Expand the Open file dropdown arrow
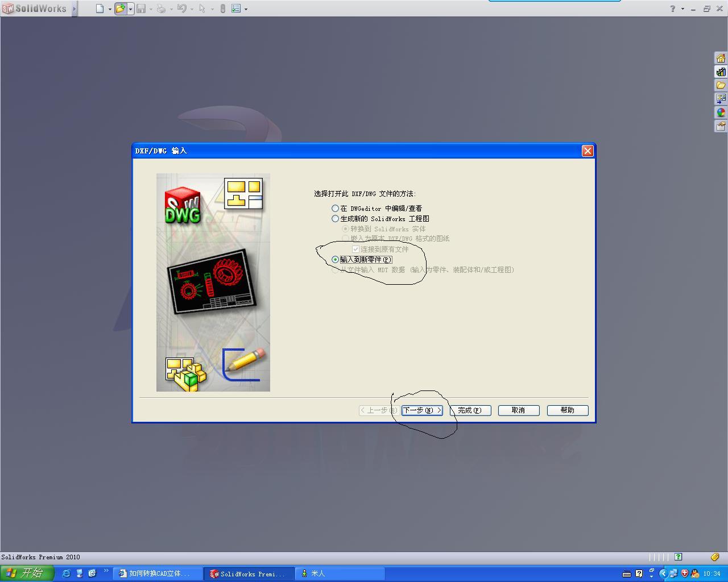728x582 pixels. (x=130, y=9)
